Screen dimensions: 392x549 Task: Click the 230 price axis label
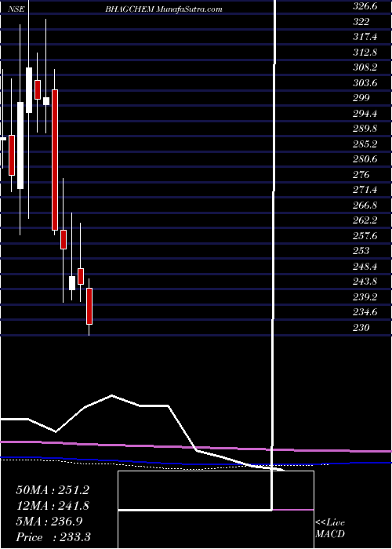361,328
